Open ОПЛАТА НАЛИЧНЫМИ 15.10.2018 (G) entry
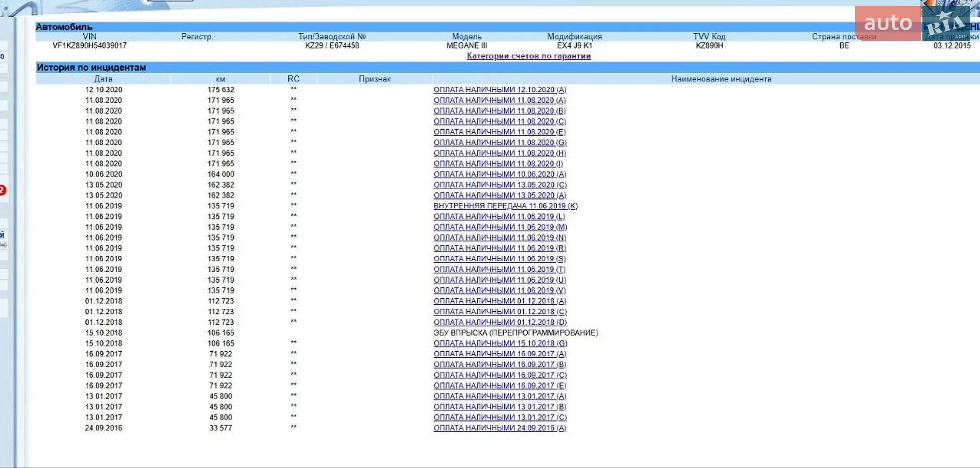Image resolution: width=980 pixels, height=468 pixels. coord(500,343)
